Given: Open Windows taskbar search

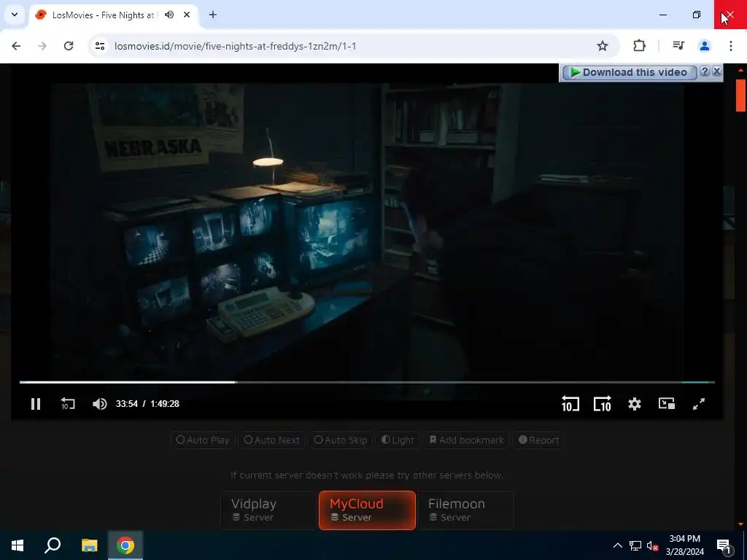Looking at the screenshot, I should pyautogui.click(x=53, y=545).
